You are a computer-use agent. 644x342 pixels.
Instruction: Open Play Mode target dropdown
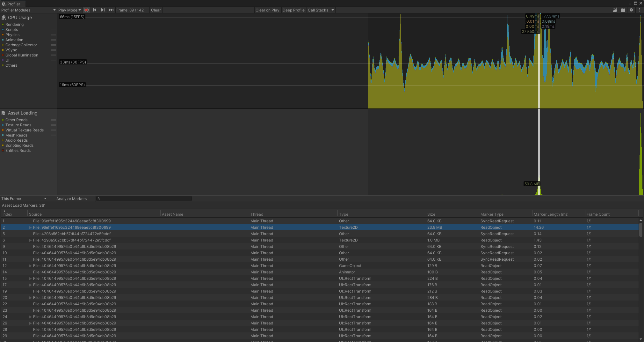tap(69, 10)
